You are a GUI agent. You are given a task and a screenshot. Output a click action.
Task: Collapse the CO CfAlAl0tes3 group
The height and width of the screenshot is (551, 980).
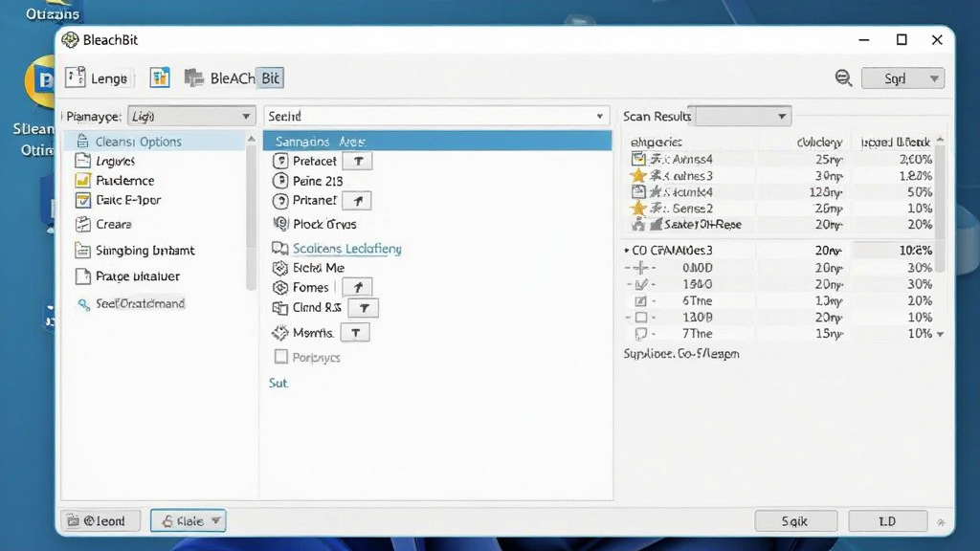coord(627,250)
